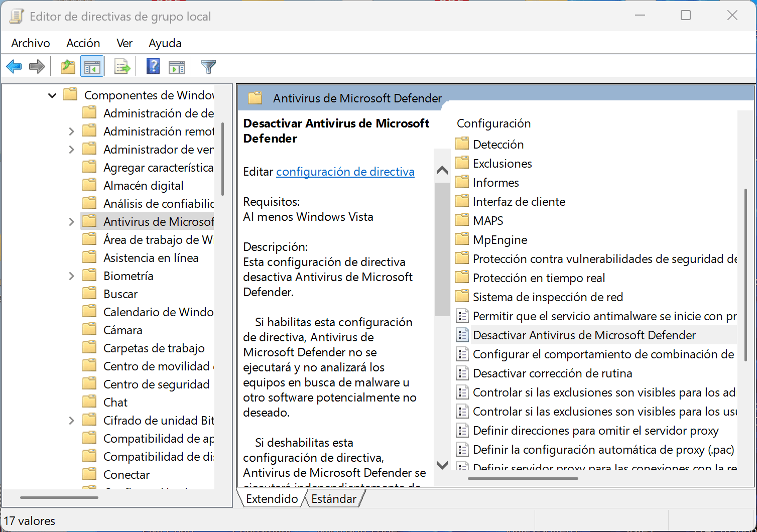The height and width of the screenshot is (532, 757).
Task: Toggle the console tree visibility
Action: 92,66
